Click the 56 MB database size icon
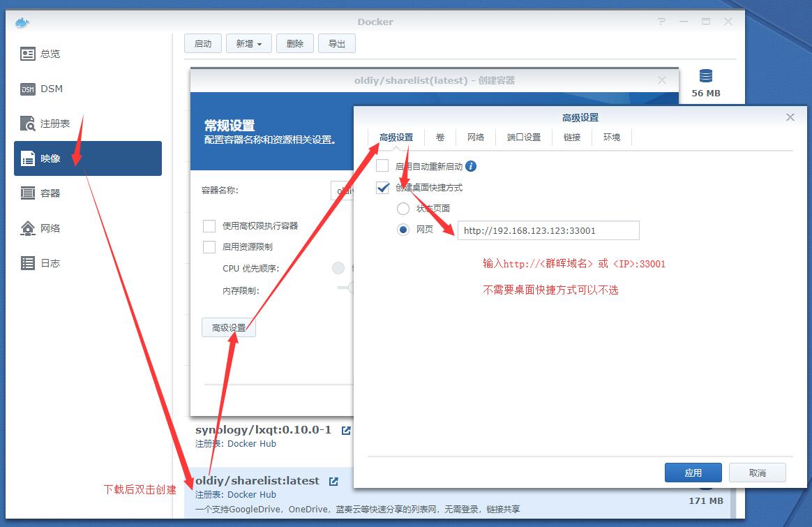This screenshot has width=812, height=527. 706,76
